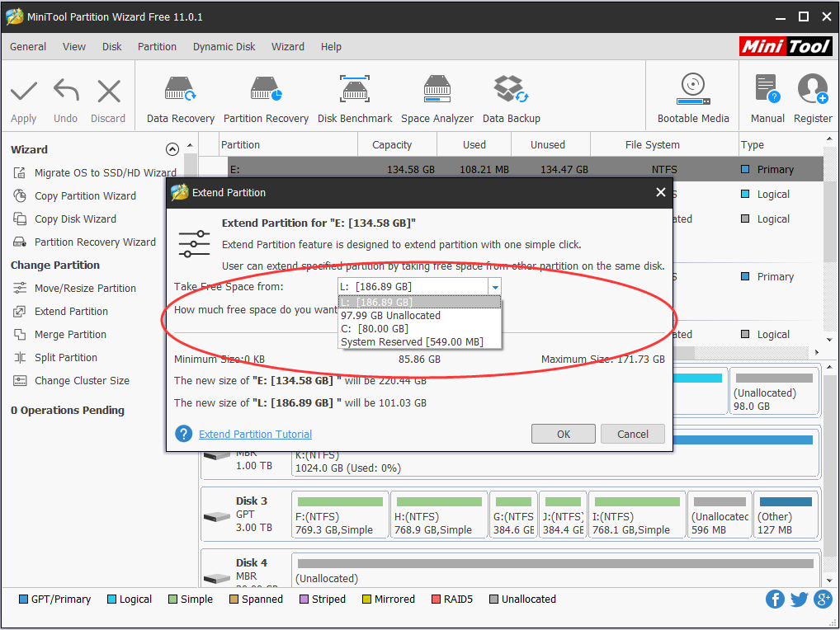Open the View menu
Viewport: 840px width, 630px height.
74,46
